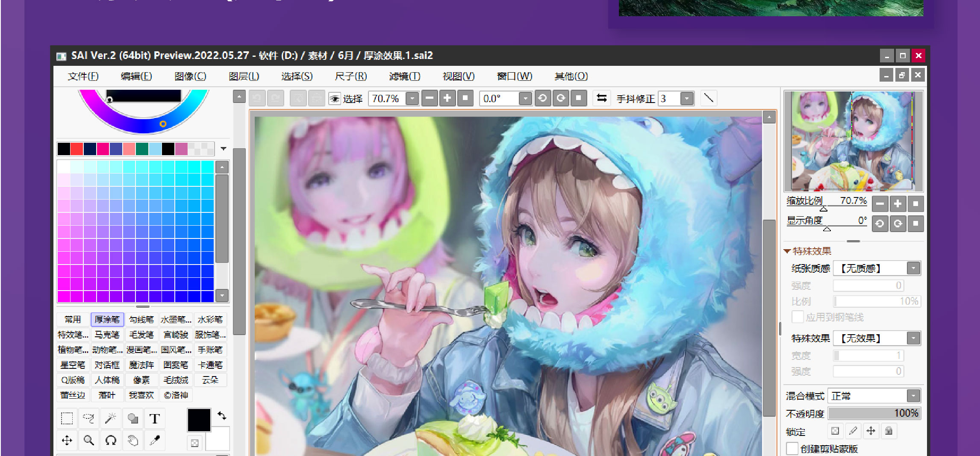Click the navigator thumbnail preview
This screenshot has height=456, width=980.
[x=853, y=141]
